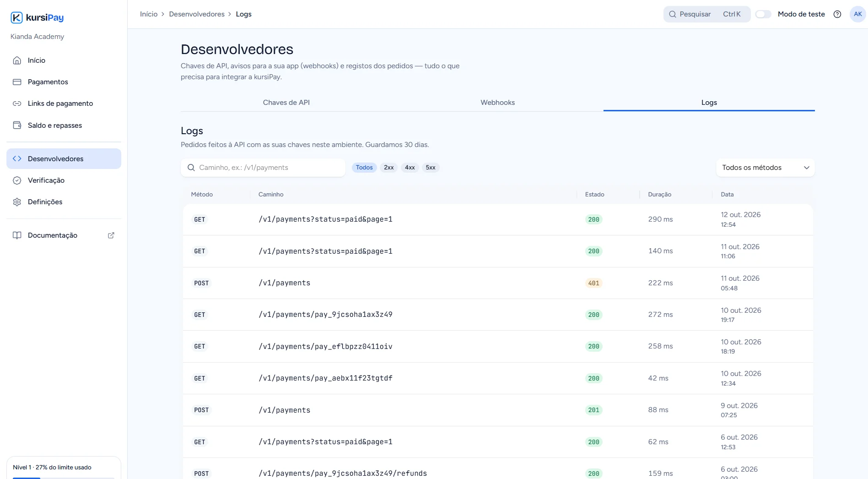Open Pagamentos in the sidebar
Image resolution: width=868 pixels, height=479 pixels.
tap(64, 82)
